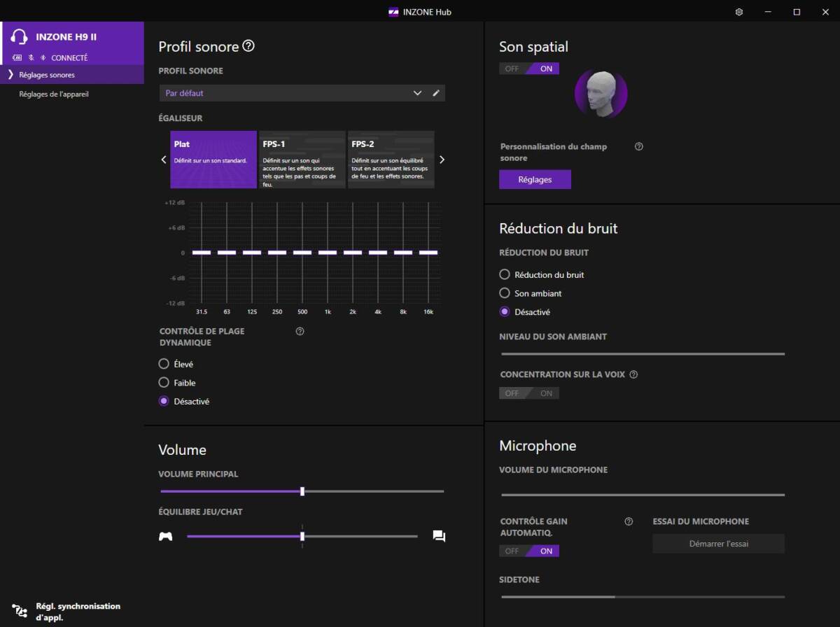This screenshot has height=627, width=840.
Task: Click the 8k equalizer band handle
Action: 403,253
